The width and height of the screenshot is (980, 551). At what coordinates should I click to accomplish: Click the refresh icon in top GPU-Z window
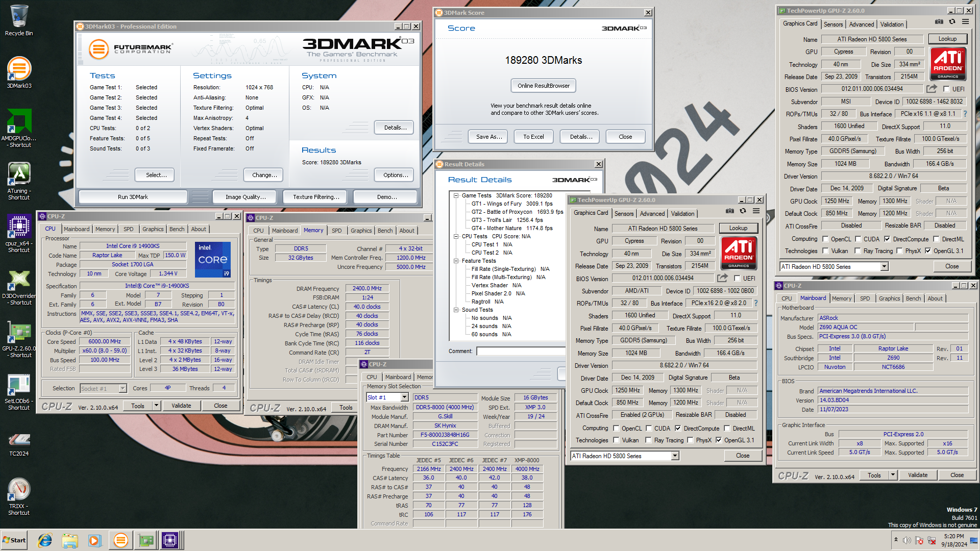[x=952, y=22]
